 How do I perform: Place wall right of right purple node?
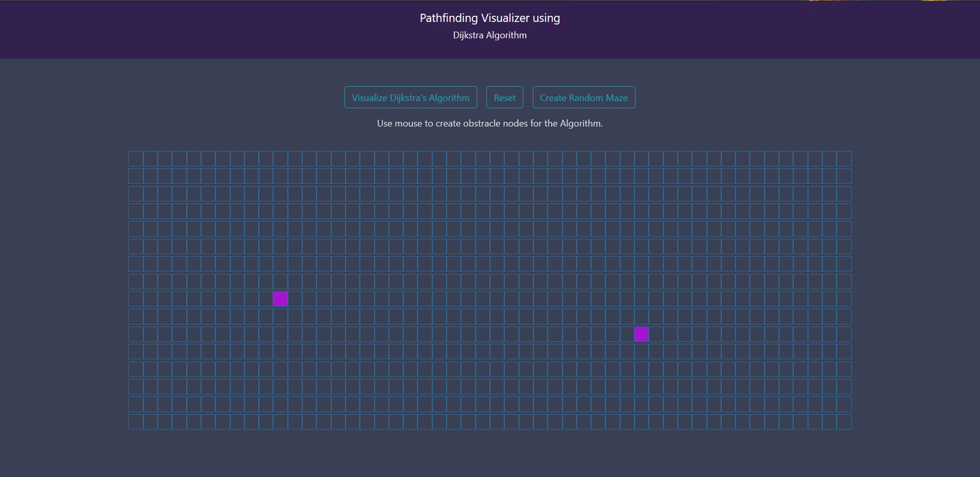tap(656, 334)
